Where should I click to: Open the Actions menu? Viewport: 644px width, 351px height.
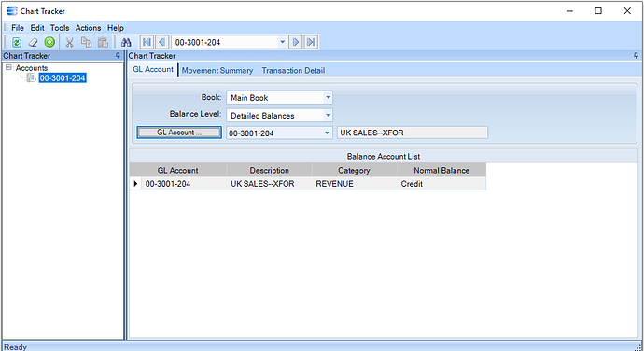pos(88,28)
